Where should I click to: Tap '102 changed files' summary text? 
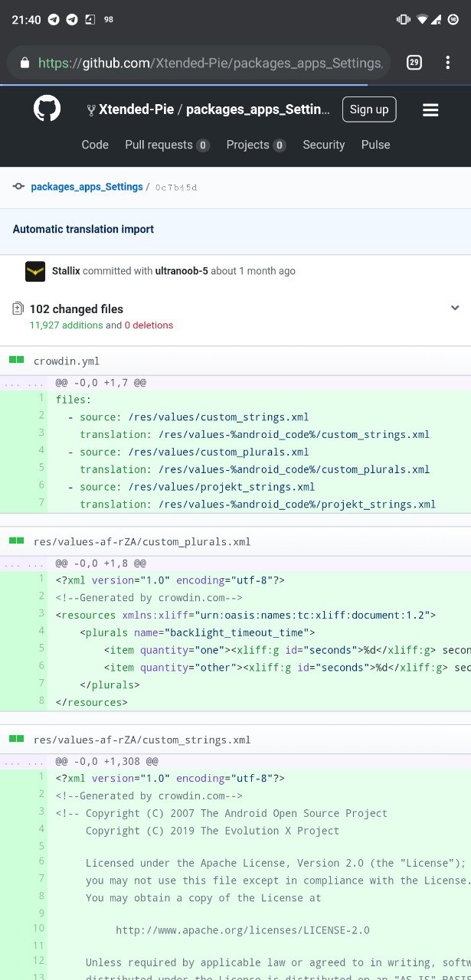(77, 309)
